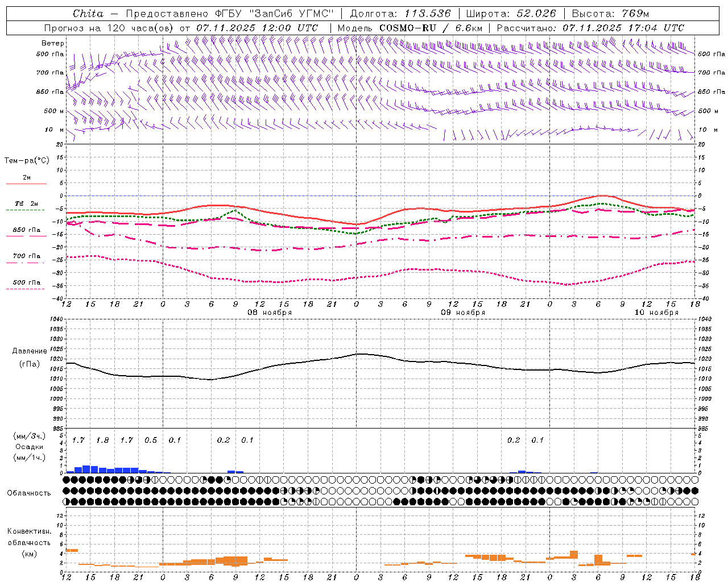Image resolution: width=728 pixels, height=582 pixels.
Task: Click the "(км)" convective height unit label
Action: tap(30, 554)
